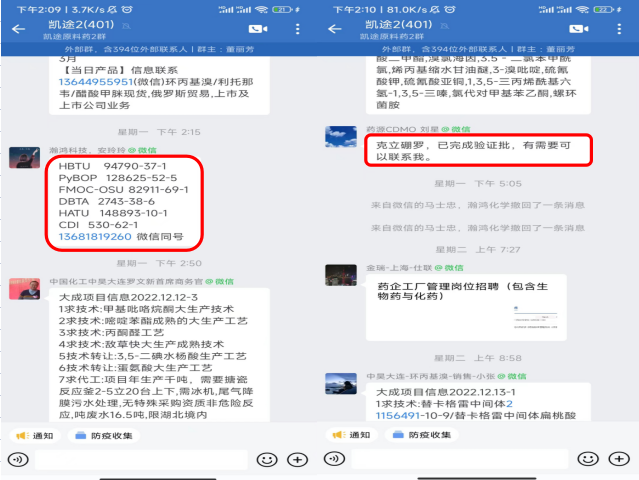Screen dimensions: 639x480
Task: Tap plus attachment button in right chat
Action: (x=619, y=459)
